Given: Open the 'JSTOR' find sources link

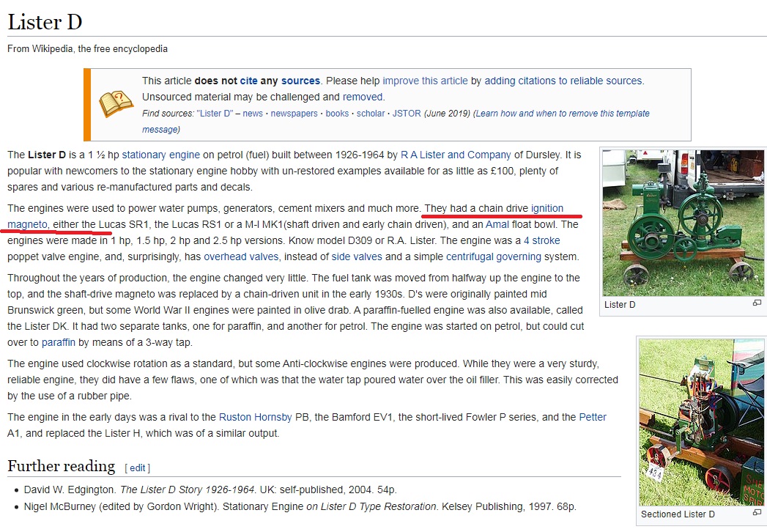Looking at the screenshot, I should (x=407, y=114).
